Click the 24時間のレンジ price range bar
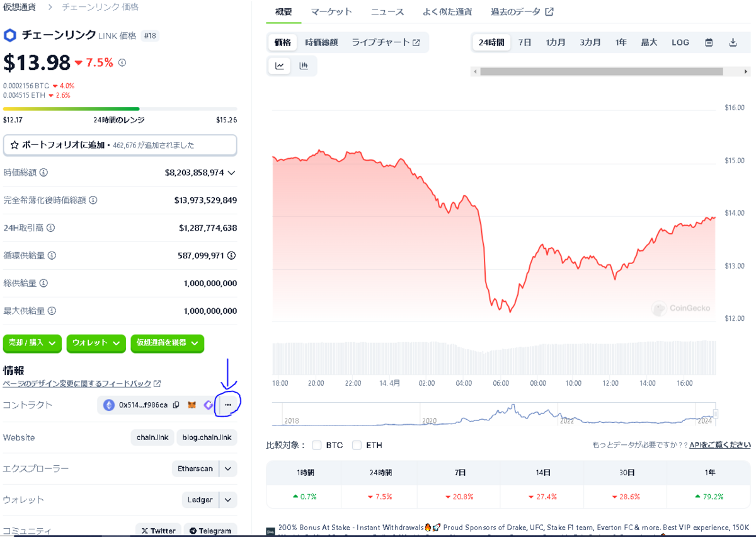Viewport: 756px width, 537px height. pyautogui.click(x=120, y=109)
